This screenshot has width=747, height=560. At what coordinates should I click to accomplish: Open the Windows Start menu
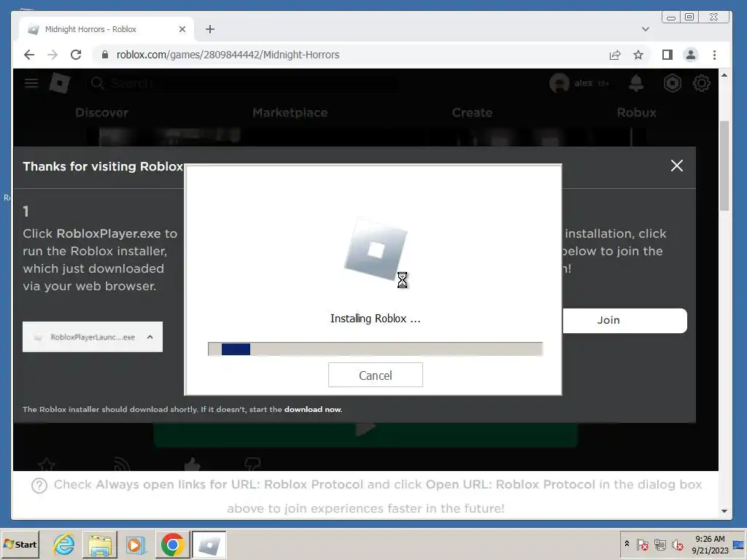pyautogui.click(x=20, y=544)
